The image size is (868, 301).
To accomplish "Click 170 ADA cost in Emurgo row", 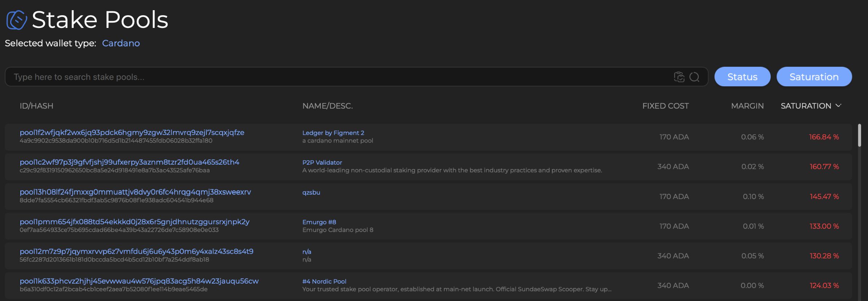I will (x=674, y=226).
